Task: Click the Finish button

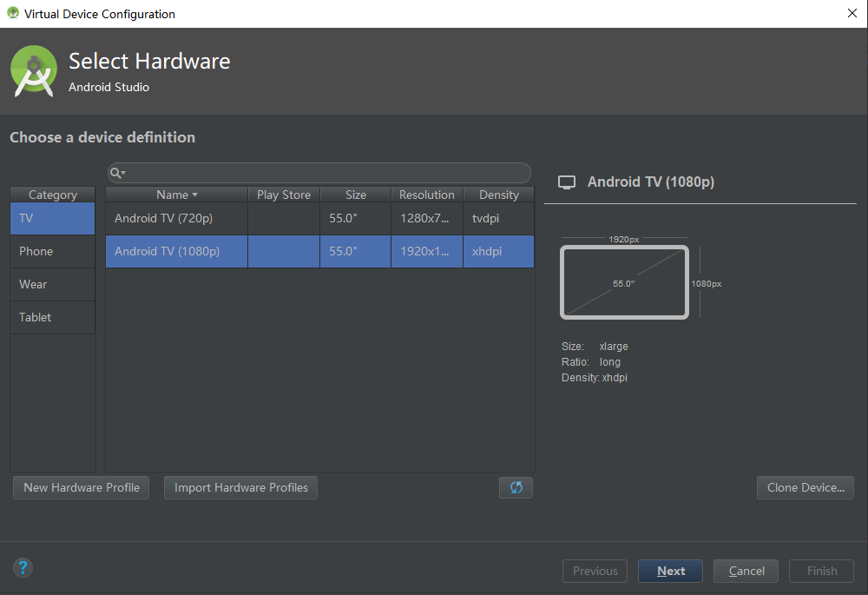Action: 821,572
